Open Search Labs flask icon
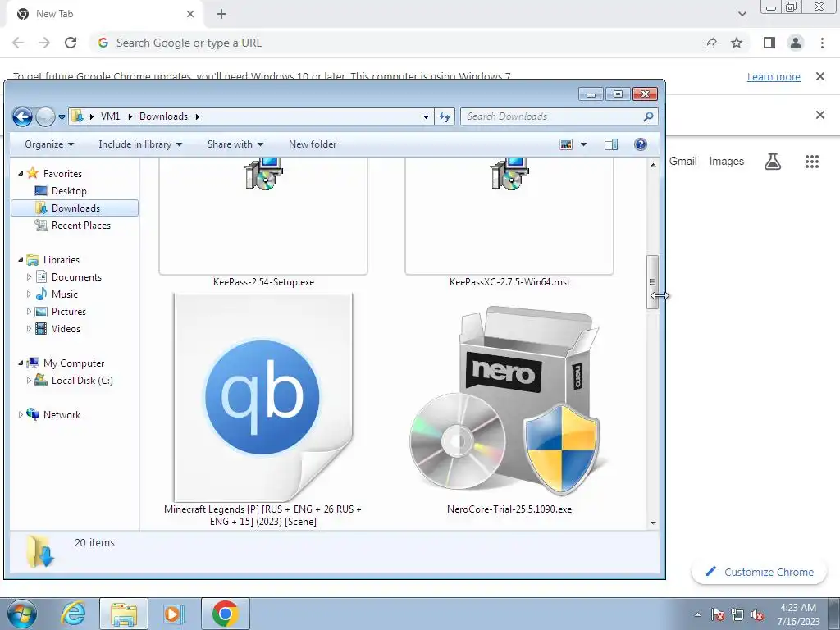Viewport: 840px width, 630px height. (x=772, y=162)
